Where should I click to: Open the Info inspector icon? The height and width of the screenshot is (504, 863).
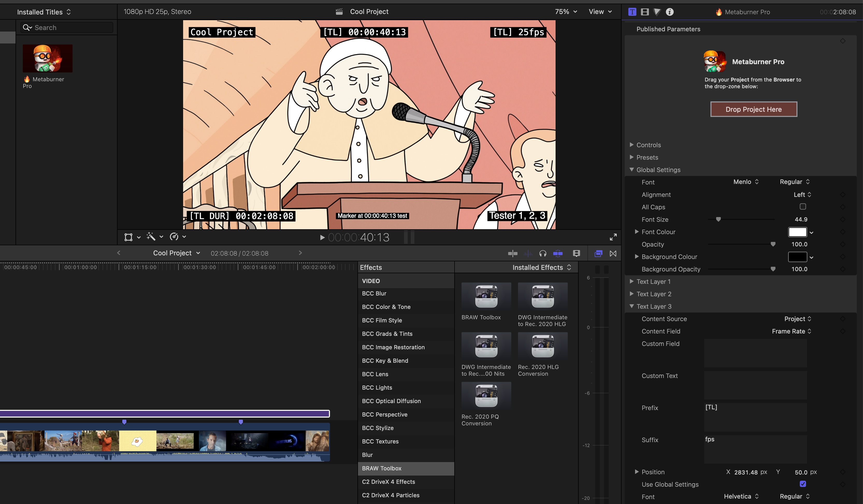click(x=670, y=12)
